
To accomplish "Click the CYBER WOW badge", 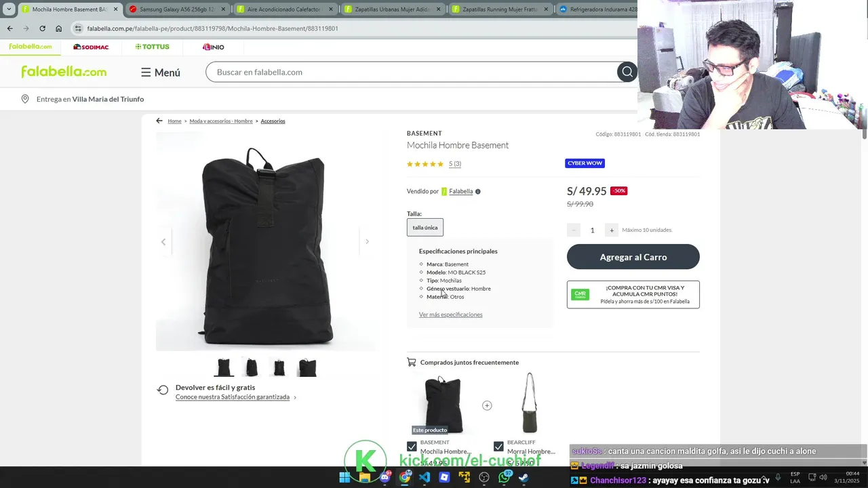I will [585, 163].
